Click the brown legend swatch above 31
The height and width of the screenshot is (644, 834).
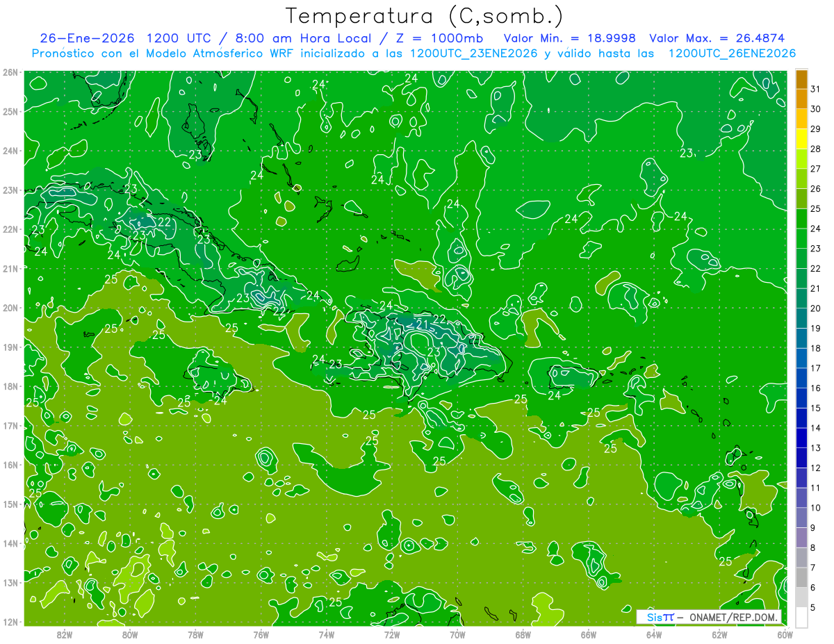point(801,80)
